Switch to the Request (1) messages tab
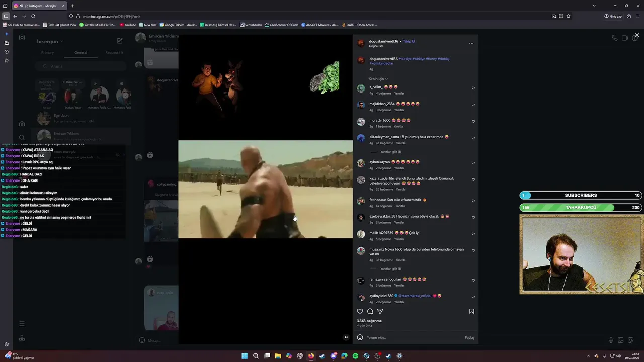This screenshot has height=362, width=644. click(x=114, y=53)
